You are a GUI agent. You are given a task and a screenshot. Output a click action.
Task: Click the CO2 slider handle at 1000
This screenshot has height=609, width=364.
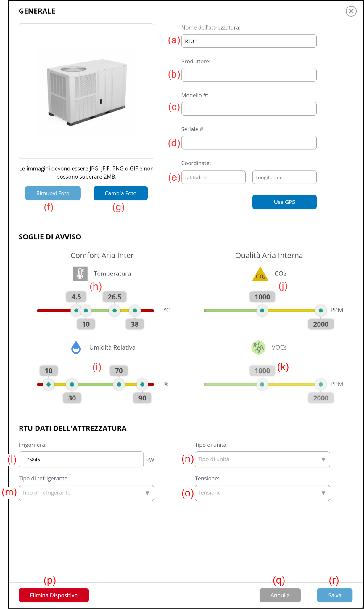pyautogui.click(x=262, y=310)
